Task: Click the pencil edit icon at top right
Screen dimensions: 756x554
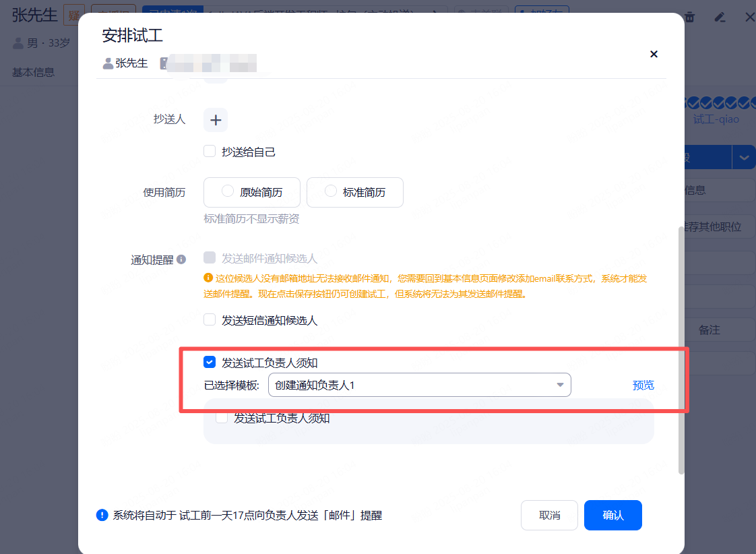Action: pyautogui.click(x=720, y=17)
